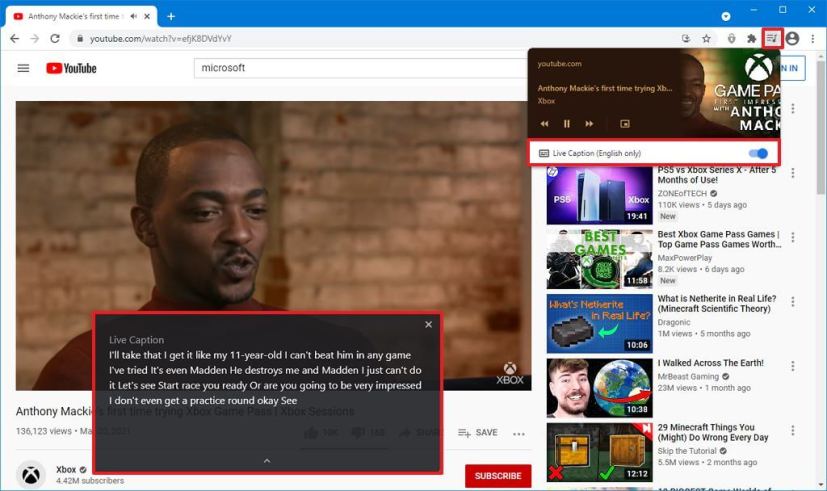Open PS5 vs Xbox Series X thumbnail
This screenshot has height=491, width=827.
(599, 196)
